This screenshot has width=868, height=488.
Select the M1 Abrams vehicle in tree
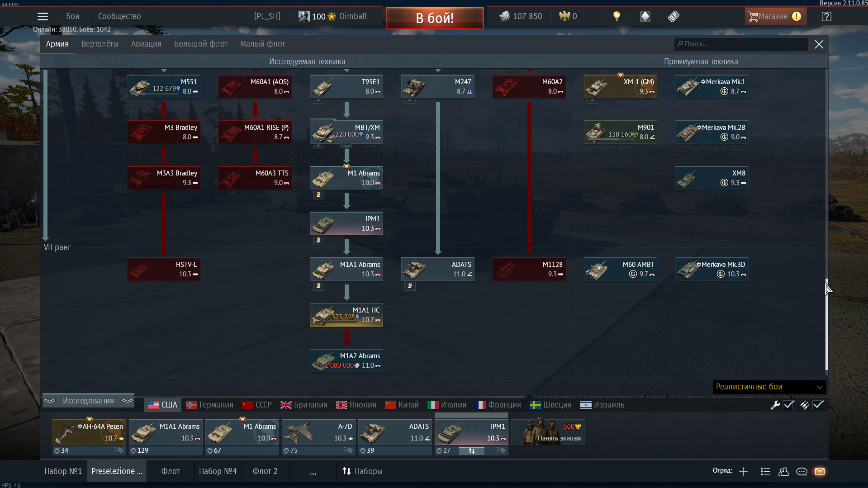pyautogui.click(x=346, y=178)
